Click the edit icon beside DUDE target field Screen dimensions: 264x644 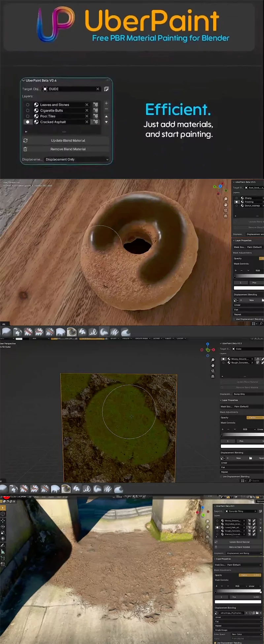106,89
